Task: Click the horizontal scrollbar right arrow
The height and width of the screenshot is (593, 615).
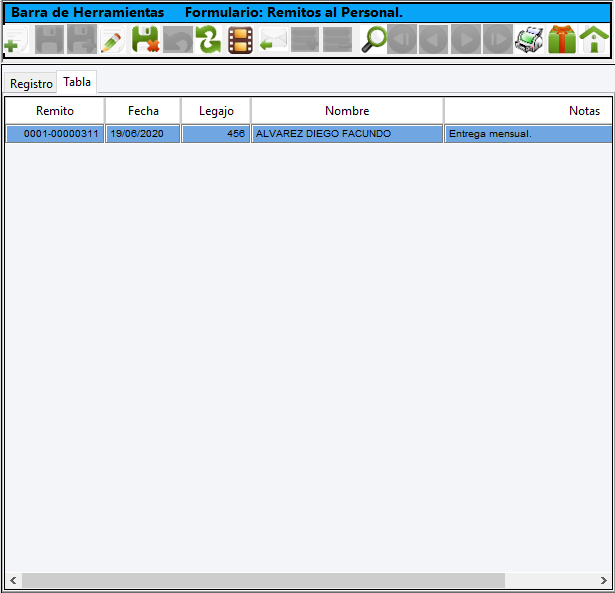Action: click(x=604, y=580)
